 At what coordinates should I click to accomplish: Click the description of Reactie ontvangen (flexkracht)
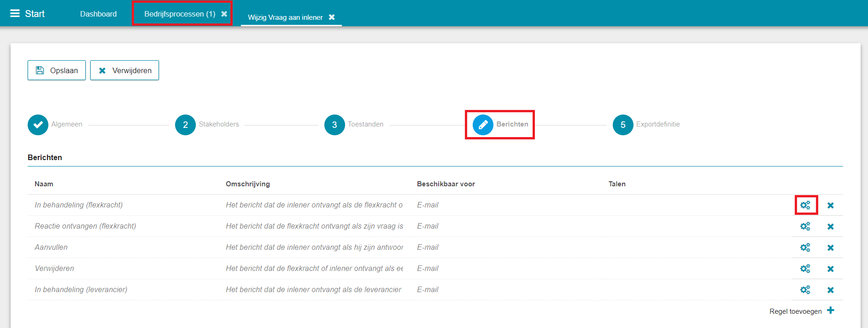pyautogui.click(x=314, y=226)
